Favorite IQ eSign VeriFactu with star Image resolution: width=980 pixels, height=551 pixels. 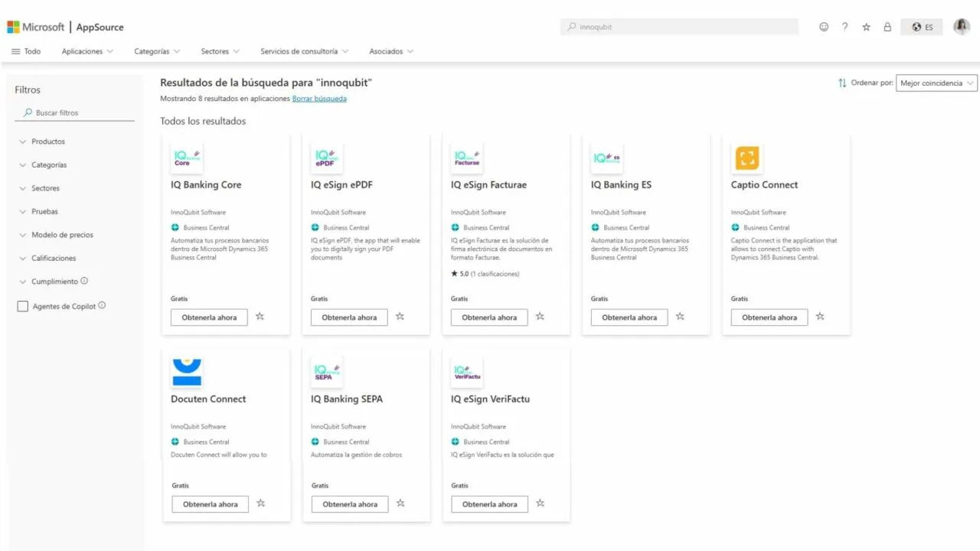pyautogui.click(x=541, y=503)
